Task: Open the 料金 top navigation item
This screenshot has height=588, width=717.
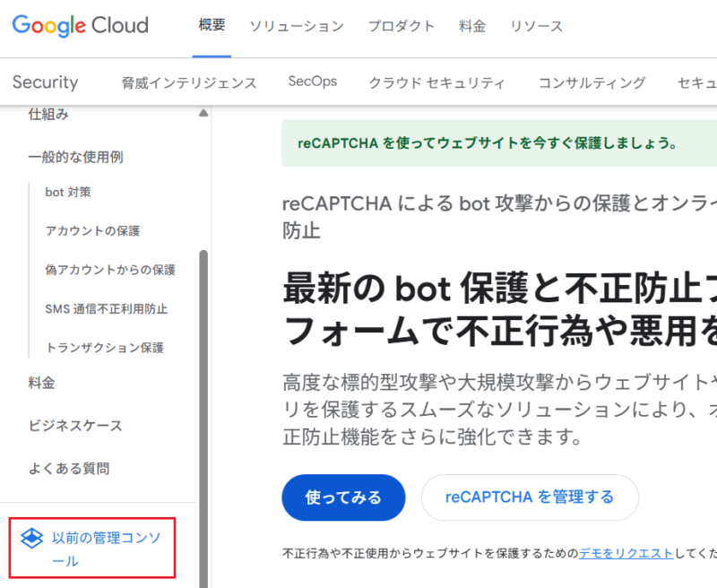Action: tap(472, 26)
